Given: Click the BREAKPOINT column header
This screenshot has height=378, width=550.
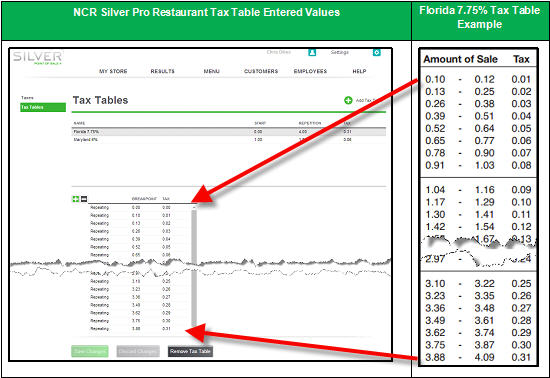Looking at the screenshot, I should coord(144,199).
